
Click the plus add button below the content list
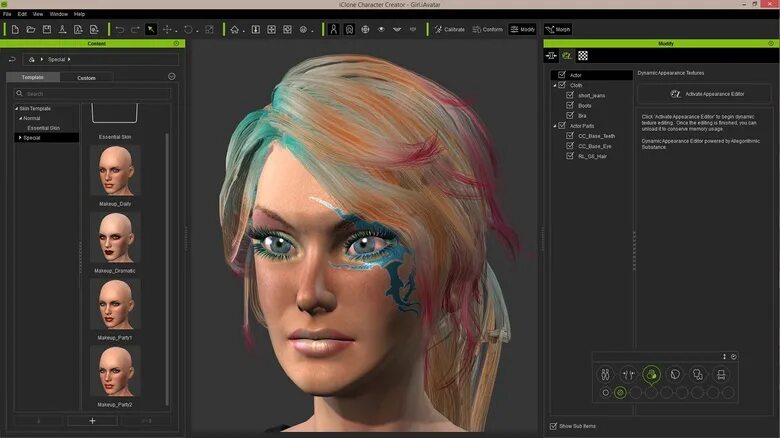(92, 421)
